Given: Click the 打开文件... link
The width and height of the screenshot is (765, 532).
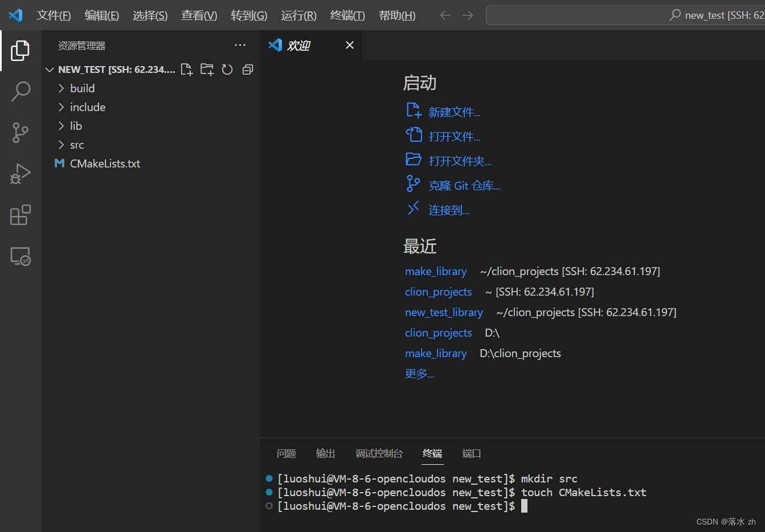Looking at the screenshot, I should pyautogui.click(x=455, y=137).
